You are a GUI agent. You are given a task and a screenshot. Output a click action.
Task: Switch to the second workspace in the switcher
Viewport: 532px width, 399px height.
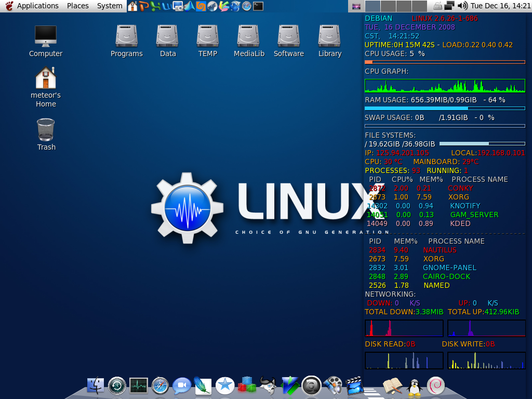pos(388,6)
